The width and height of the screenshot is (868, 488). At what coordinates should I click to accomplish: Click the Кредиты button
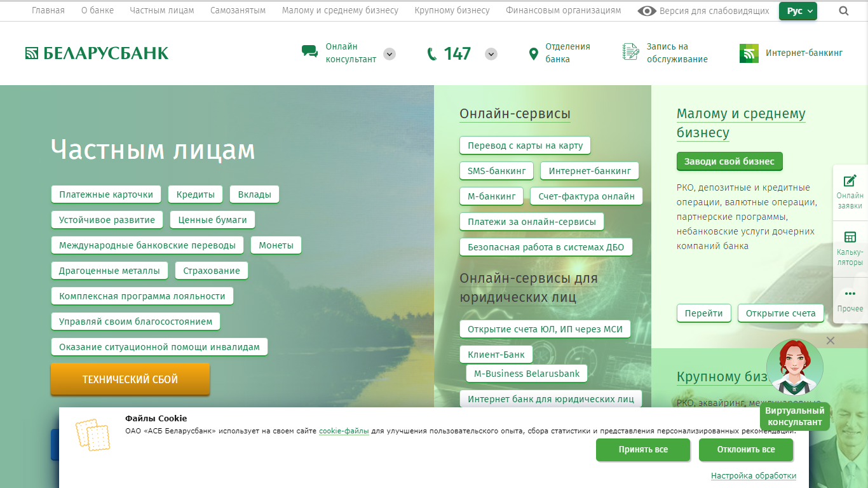pos(196,194)
